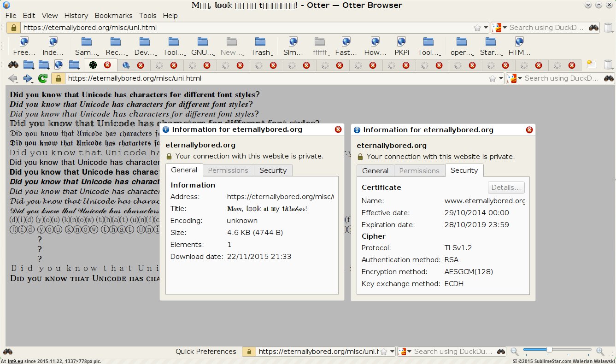Click the 4.6 KB (4744 B) size value
Viewport: 616px width, 364px height.
pos(255,233)
